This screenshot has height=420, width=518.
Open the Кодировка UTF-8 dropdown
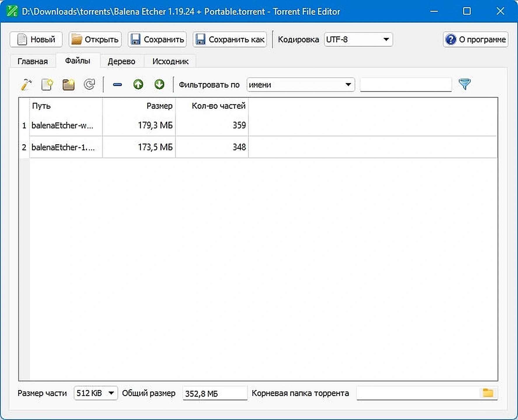coord(358,39)
